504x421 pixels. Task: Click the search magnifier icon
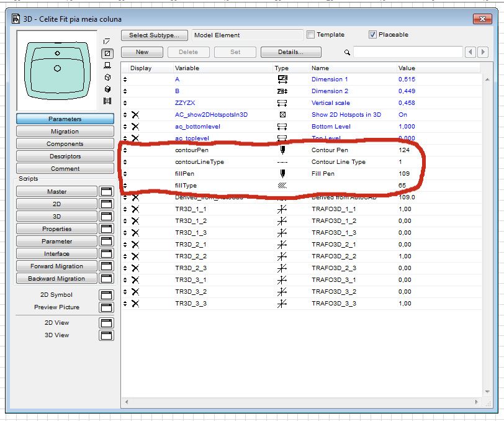click(x=347, y=52)
